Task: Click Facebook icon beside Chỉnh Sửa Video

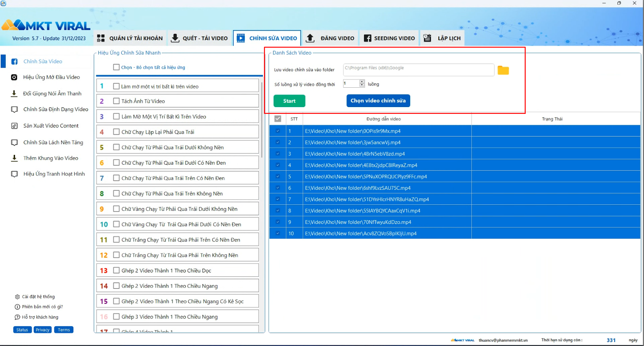Action: point(14,62)
